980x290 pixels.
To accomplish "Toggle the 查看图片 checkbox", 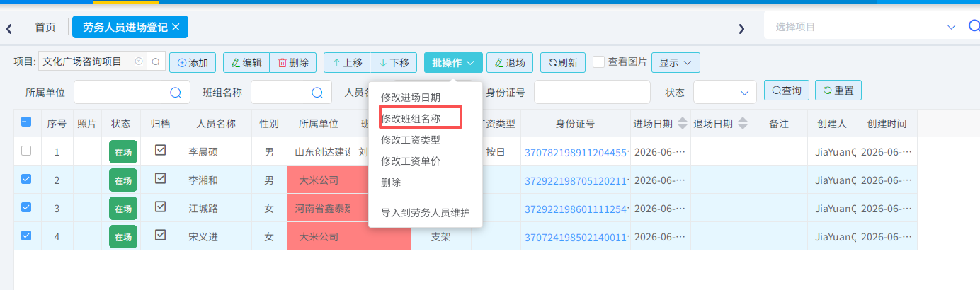I will 598,62.
